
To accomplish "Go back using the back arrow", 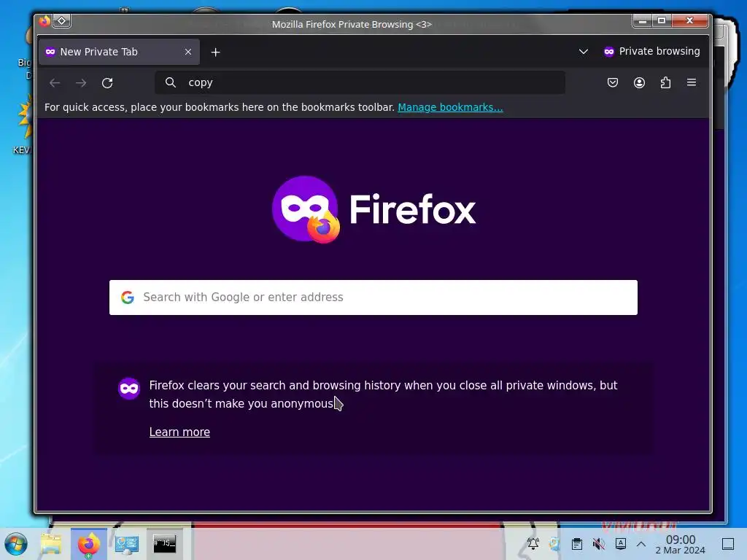I will (55, 83).
